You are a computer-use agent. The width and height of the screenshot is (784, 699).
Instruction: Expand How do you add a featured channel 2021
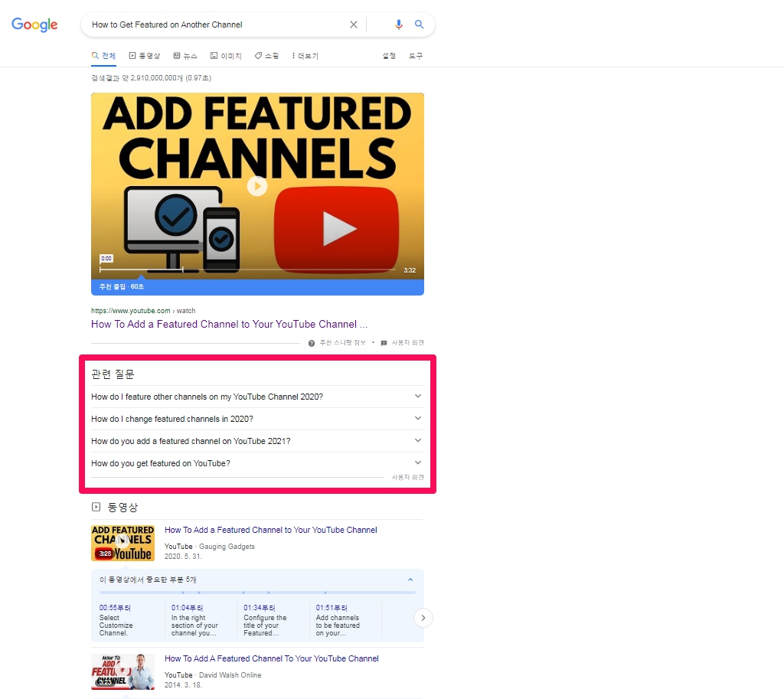(x=257, y=441)
